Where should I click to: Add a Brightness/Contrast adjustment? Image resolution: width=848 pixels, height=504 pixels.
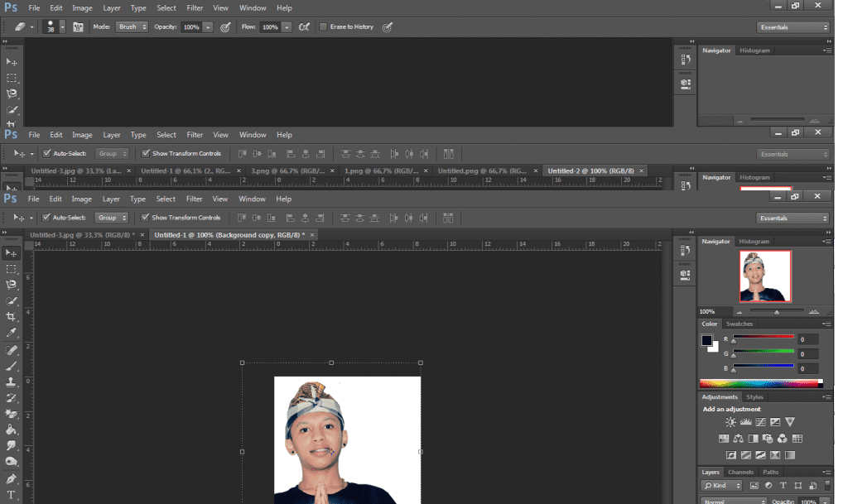(730, 422)
